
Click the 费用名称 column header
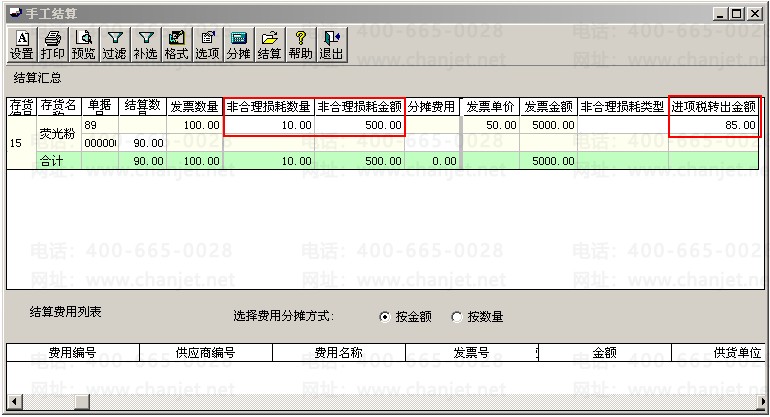339,353
